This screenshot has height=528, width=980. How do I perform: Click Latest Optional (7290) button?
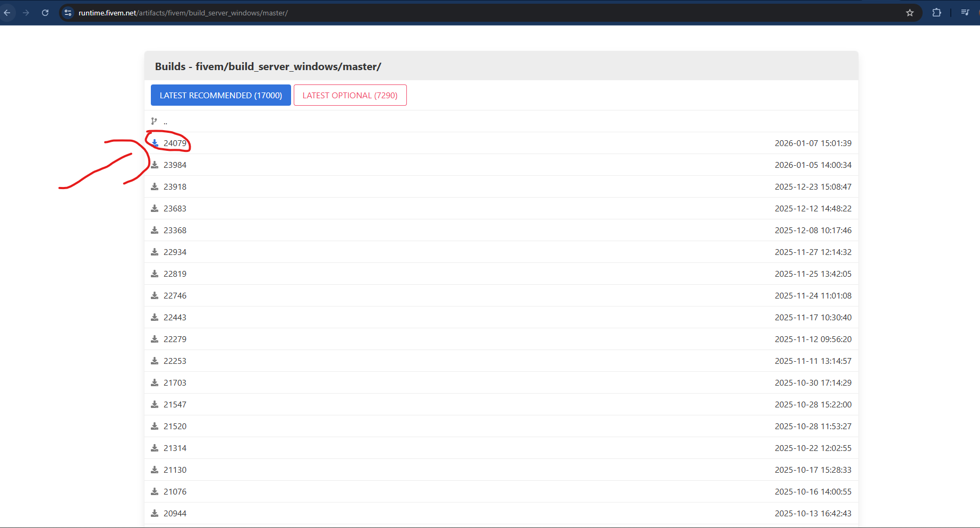[350, 95]
